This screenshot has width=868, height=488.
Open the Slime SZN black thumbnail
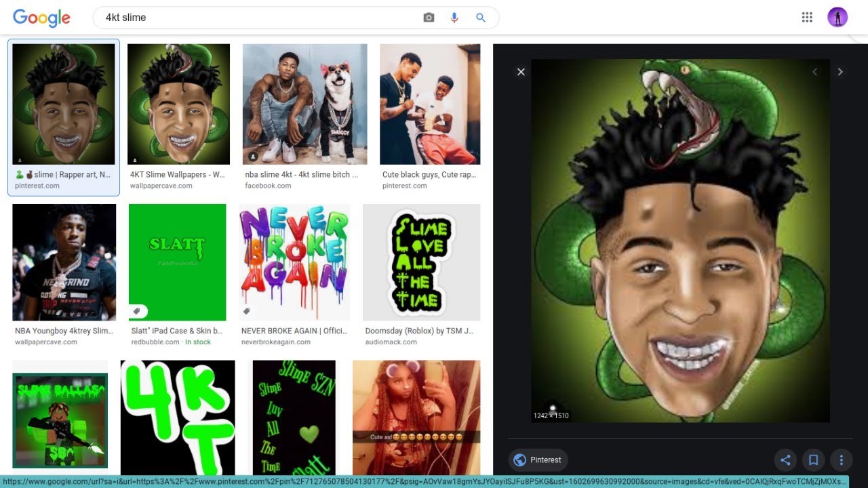point(294,418)
